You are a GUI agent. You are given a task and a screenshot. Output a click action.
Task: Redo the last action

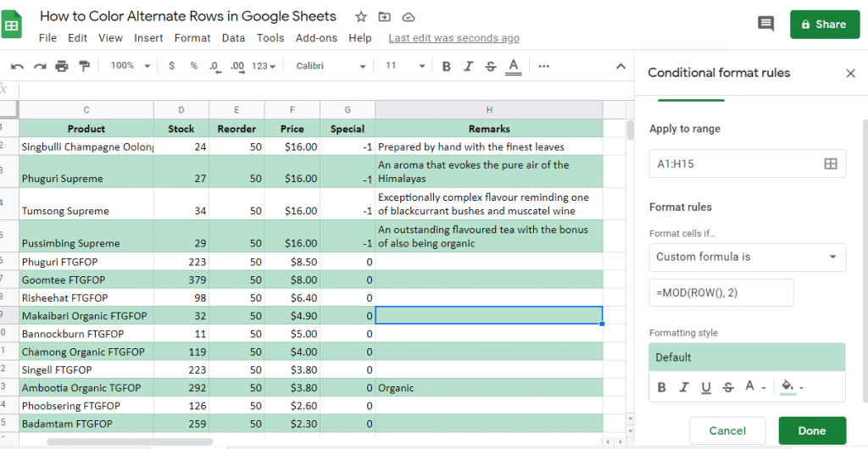[x=39, y=66]
